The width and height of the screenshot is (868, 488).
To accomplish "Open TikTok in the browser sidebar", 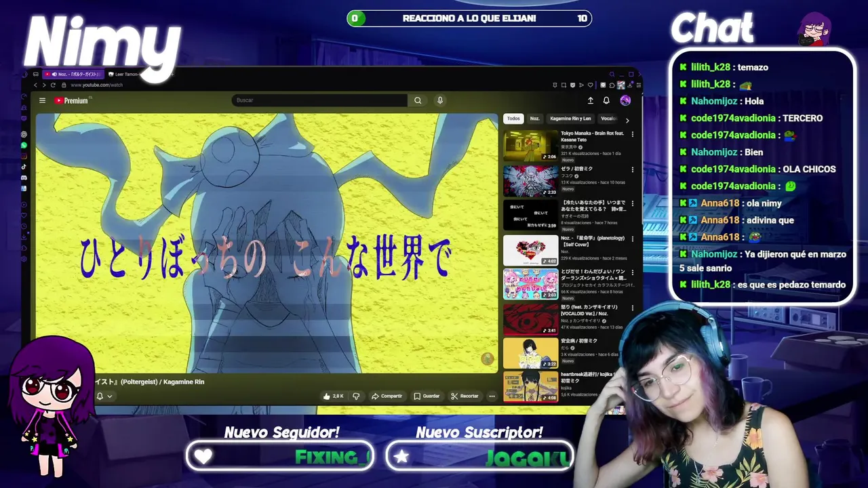I will click(24, 167).
